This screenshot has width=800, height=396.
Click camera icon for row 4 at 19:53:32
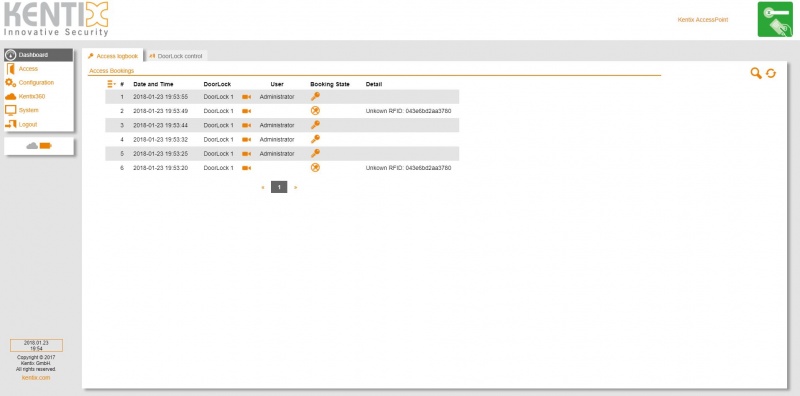tap(246, 139)
